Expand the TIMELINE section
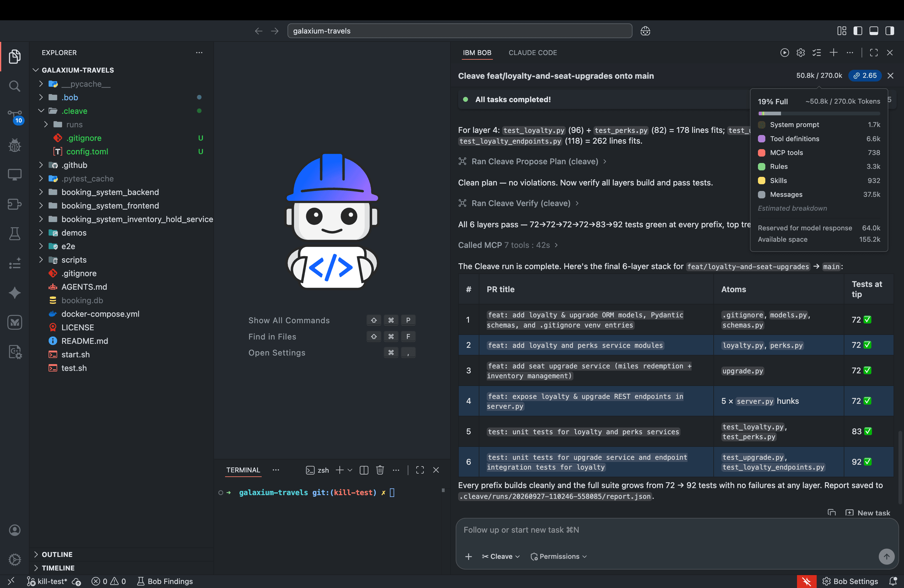This screenshot has height=588, width=904. (58, 568)
